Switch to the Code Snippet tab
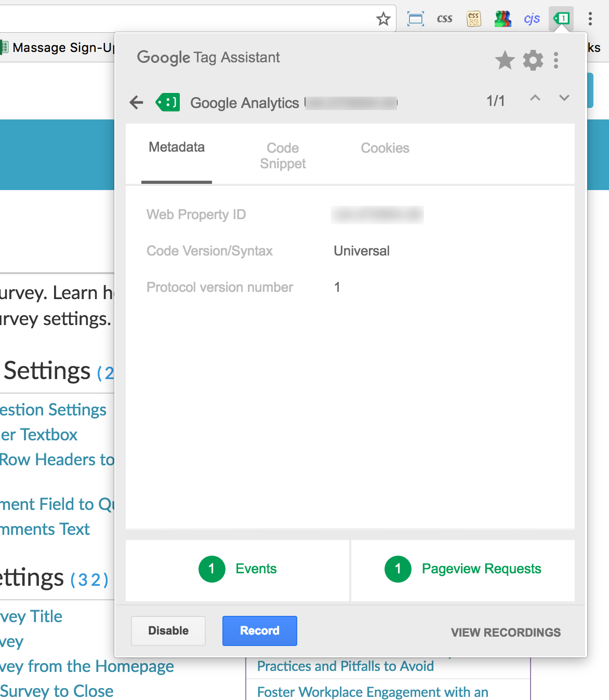This screenshot has width=609, height=700. pyautogui.click(x=283, y=156)
